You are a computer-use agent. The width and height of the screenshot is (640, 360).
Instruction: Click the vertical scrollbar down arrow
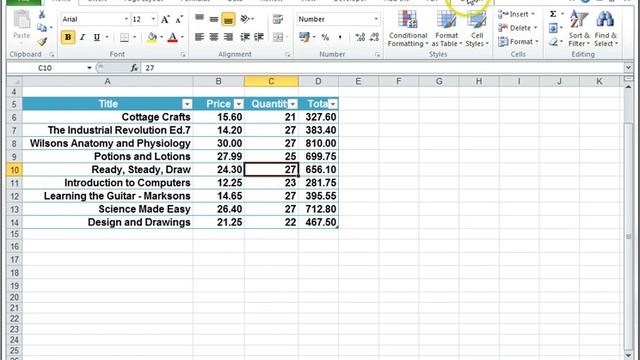tap(628, 356)
